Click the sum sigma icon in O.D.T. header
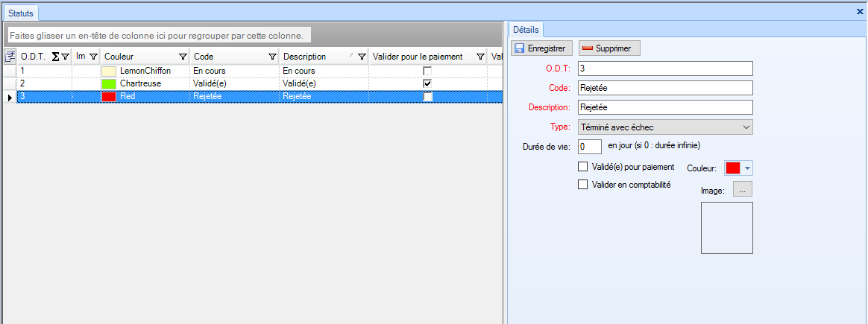 [55, 57]
